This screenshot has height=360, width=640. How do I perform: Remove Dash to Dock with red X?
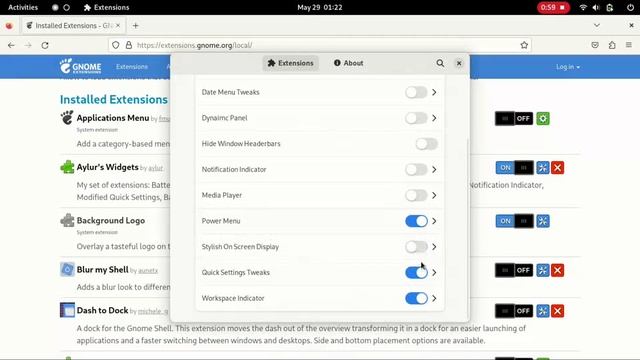558,311
